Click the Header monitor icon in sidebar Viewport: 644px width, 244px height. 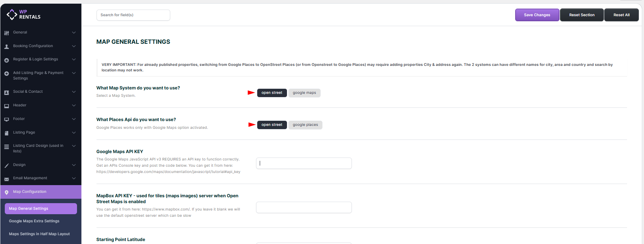[7, 106]
